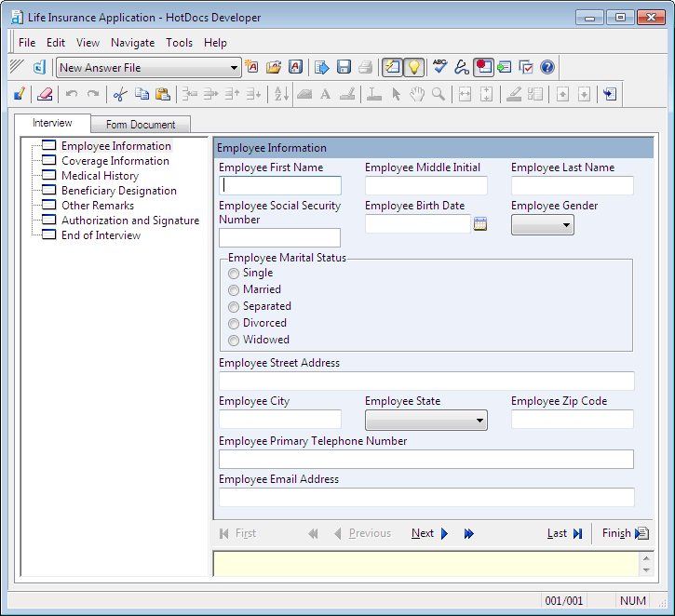This screenshot has height=616, width=675.
Task: Select the Married radio button
Action: point(234,290)
